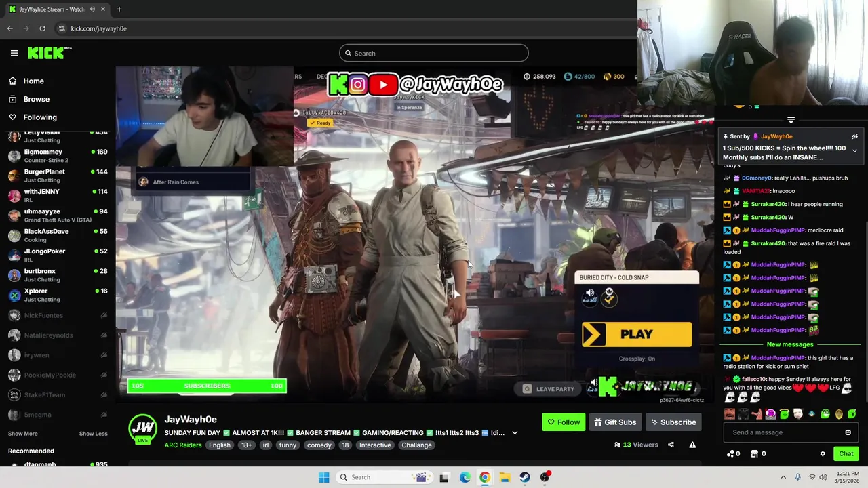Select the Challange tag
Viewport: 868px width, 488px height.
coord(416,445)
